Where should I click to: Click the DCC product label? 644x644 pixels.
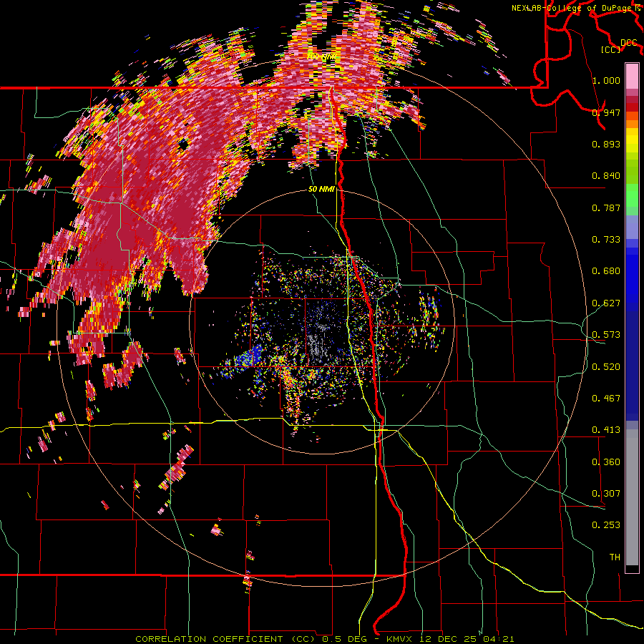pos(629,43)
